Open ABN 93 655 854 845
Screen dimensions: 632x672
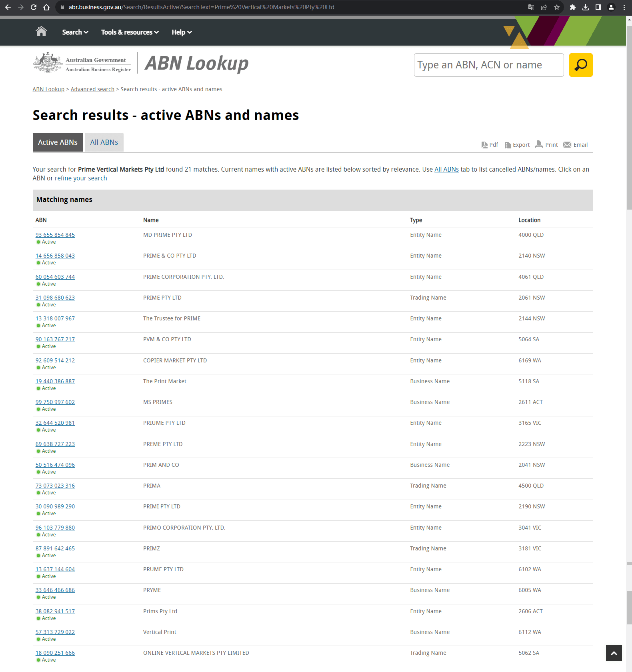(55, 235)
